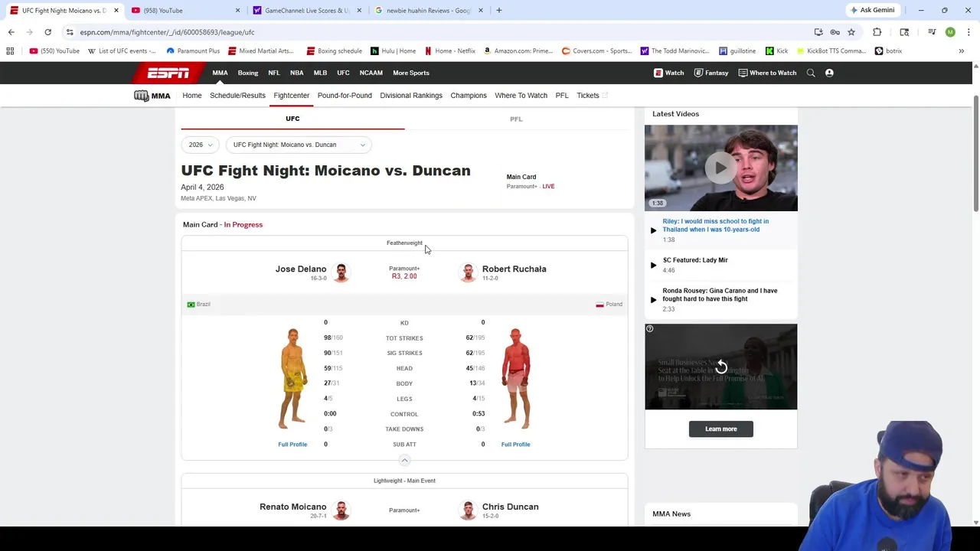Open the Chrome profile avatar
The height and width of the screenshot is (551, 980).
tap(950, 32)
